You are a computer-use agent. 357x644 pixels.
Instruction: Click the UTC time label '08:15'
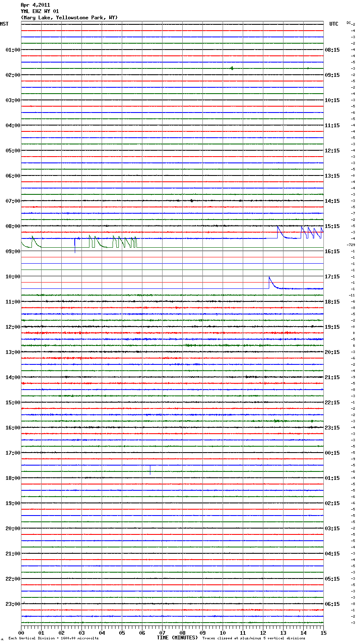(332, 50)
